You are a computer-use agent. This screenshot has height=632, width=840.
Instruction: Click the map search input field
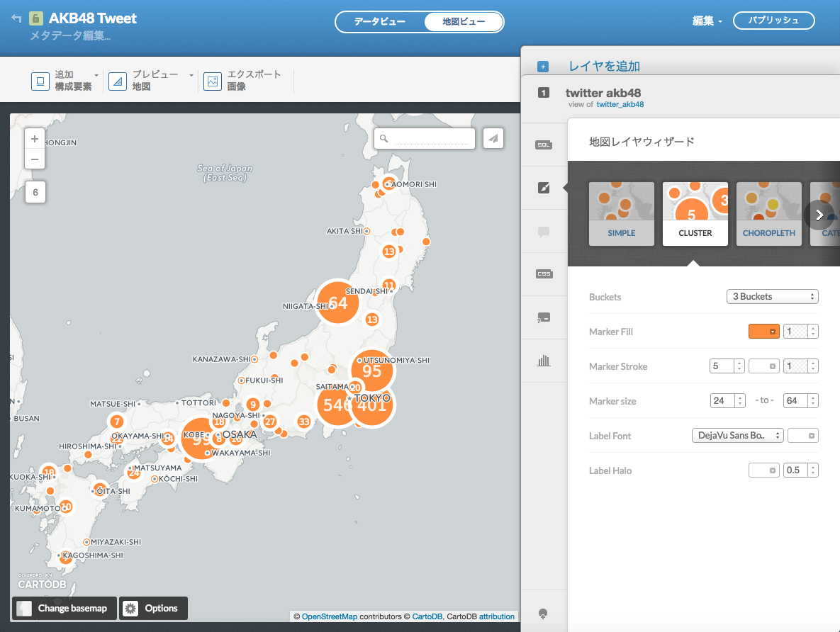tap(432, 139)
